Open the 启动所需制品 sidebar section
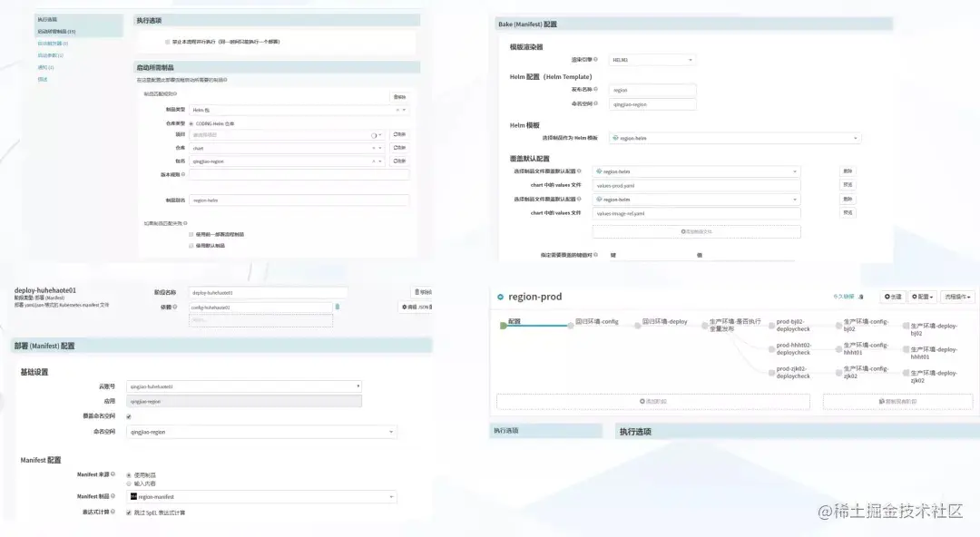The width and height of the screenshot is (980, 537). point(56,31)
